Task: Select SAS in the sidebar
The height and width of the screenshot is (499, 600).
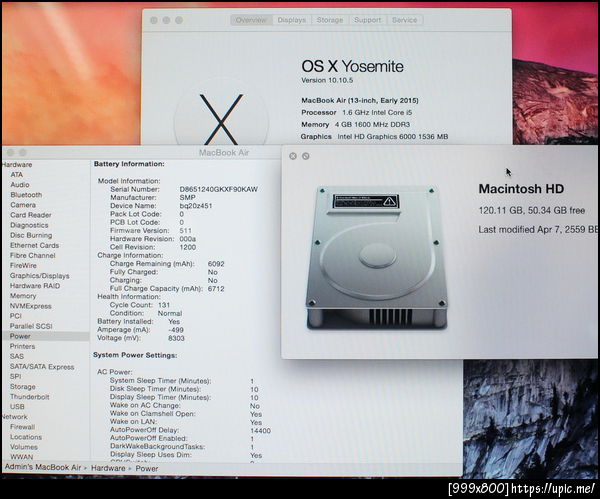Action: [17, 356]
